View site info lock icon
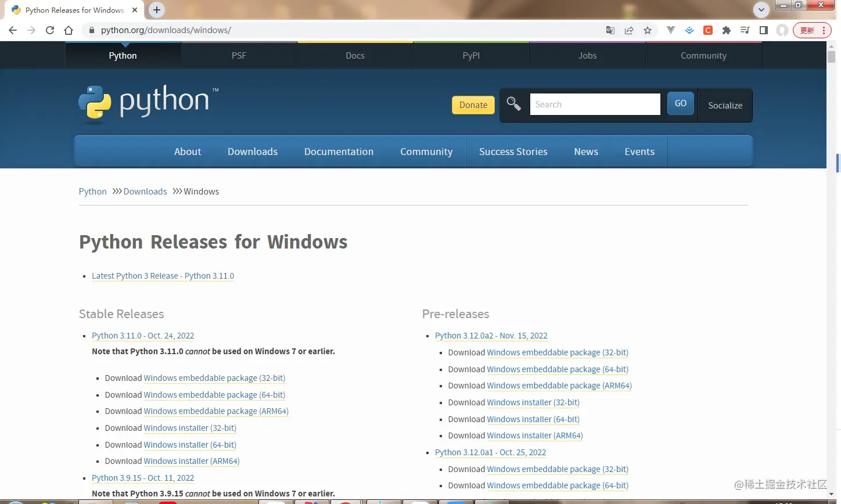This screenshot has width=841, height=504. pyautogui.click(x=91, y=30)
